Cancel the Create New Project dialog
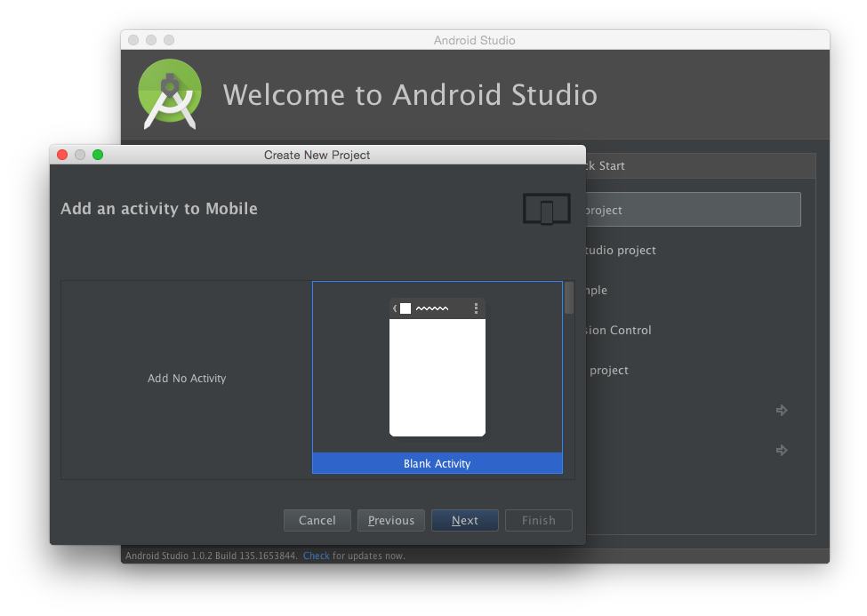 point(317,520)
